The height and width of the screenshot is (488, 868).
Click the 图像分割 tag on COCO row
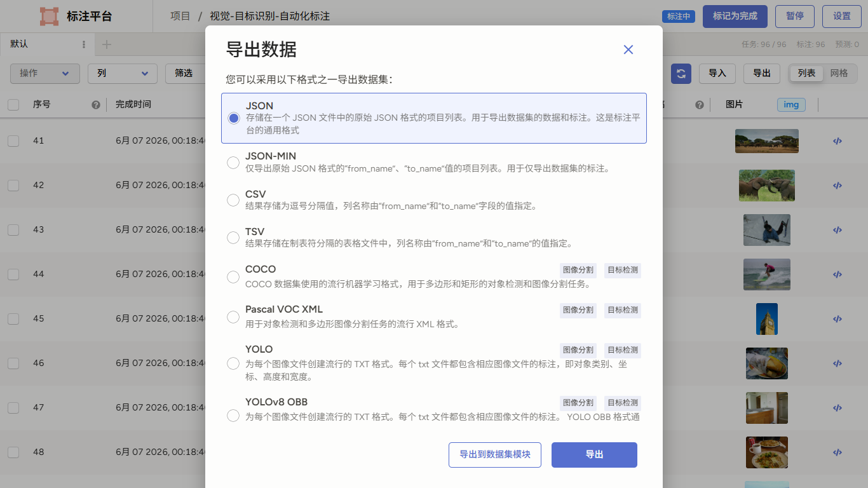coord(578,270)
